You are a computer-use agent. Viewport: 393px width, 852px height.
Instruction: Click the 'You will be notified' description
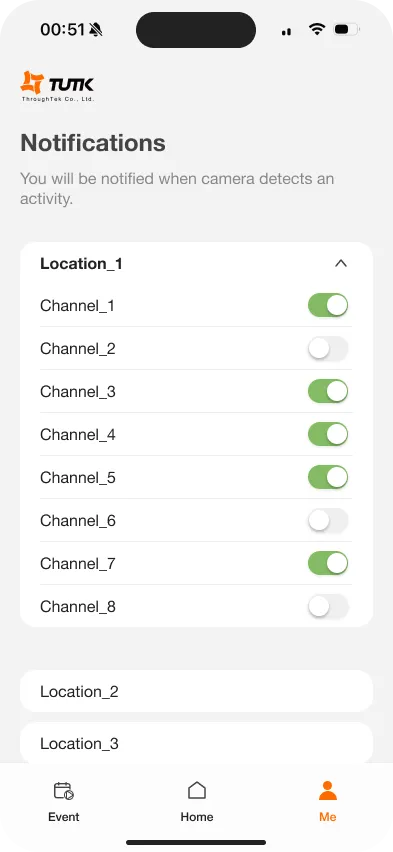coord(177,189)
